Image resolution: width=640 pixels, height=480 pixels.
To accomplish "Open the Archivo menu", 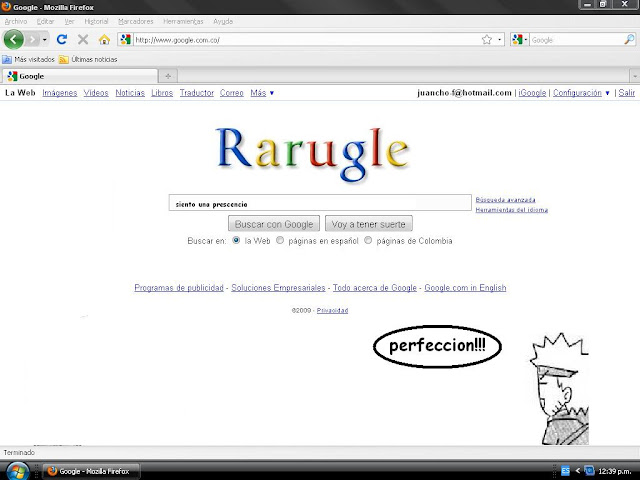I will pos(16,21).
